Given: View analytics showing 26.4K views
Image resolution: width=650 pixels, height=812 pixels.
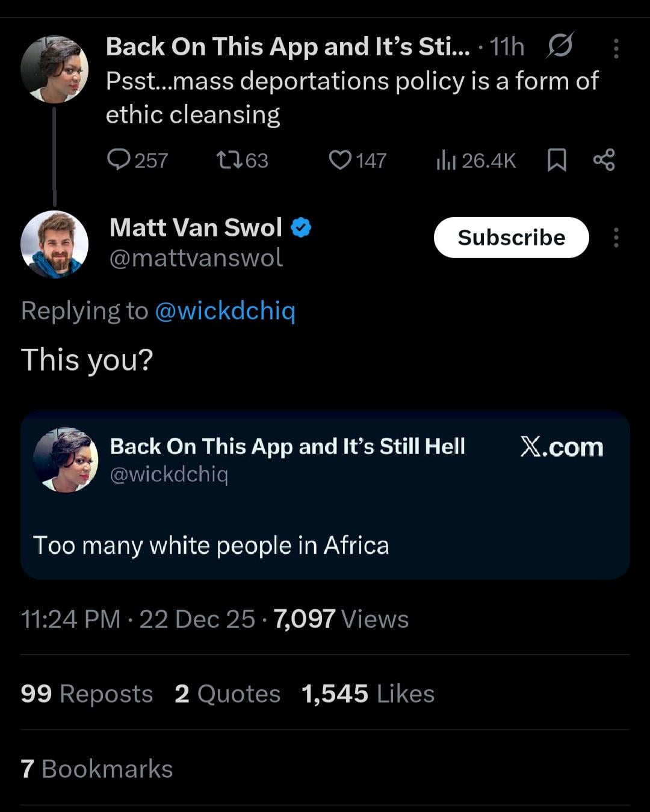Looking at the screenshot, I should tap(475, 160).
